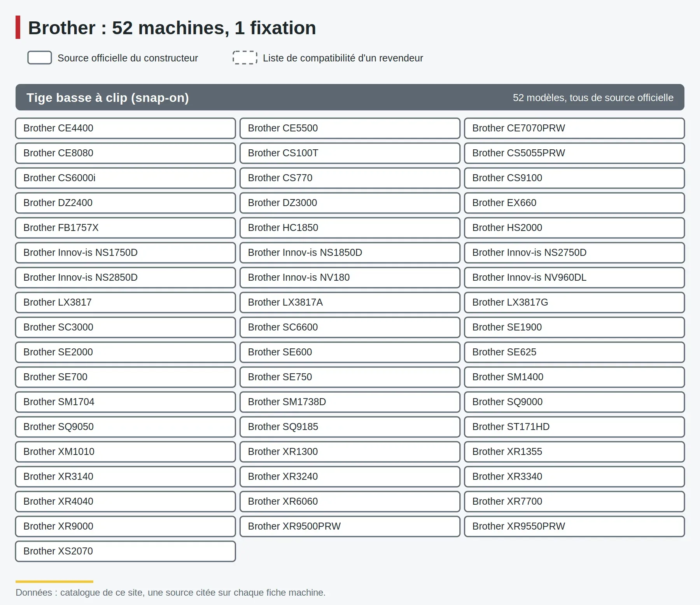Open the Brother XS2070 entry
Screen dimensions: 700x605
(x=125, y=551)
